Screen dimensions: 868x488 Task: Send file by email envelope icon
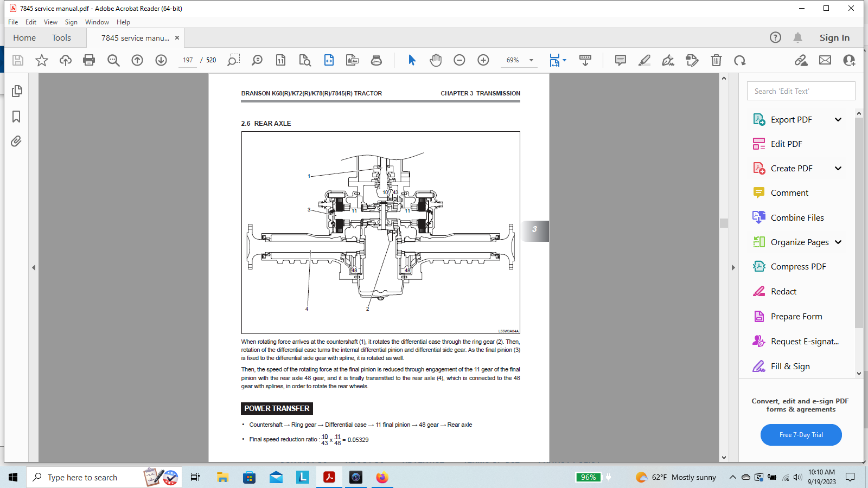point(825,60)
